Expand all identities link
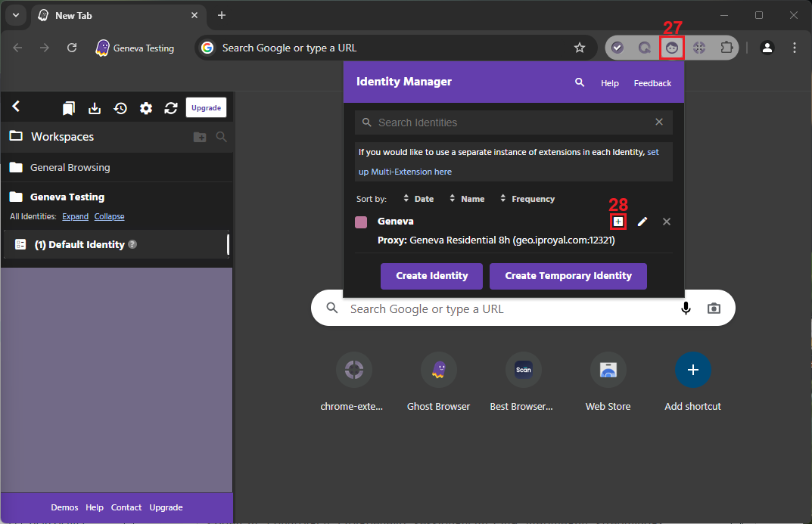This screenshot has width=812, height=524. (x=75, y=216)
